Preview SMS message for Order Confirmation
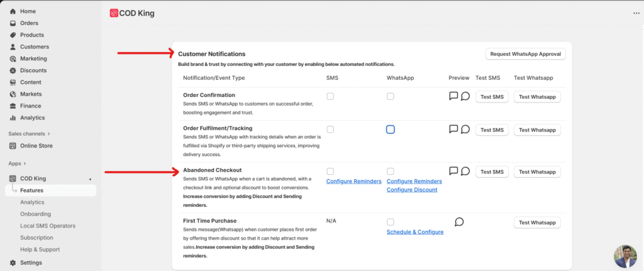The image size is (644, 271). pos(453,96)
